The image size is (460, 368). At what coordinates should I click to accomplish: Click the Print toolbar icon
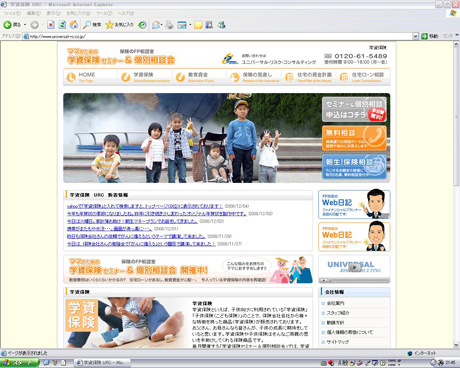pos(169,25)
